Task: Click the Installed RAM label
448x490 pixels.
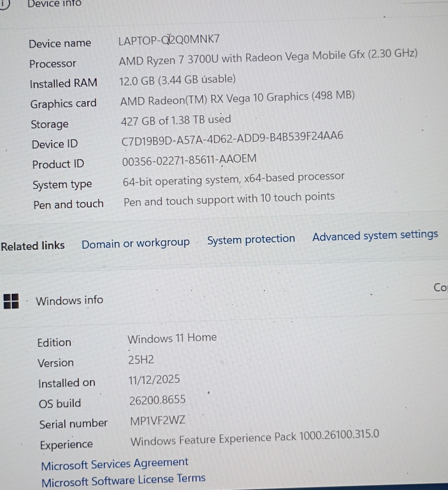Action: [x=63, y=83]
